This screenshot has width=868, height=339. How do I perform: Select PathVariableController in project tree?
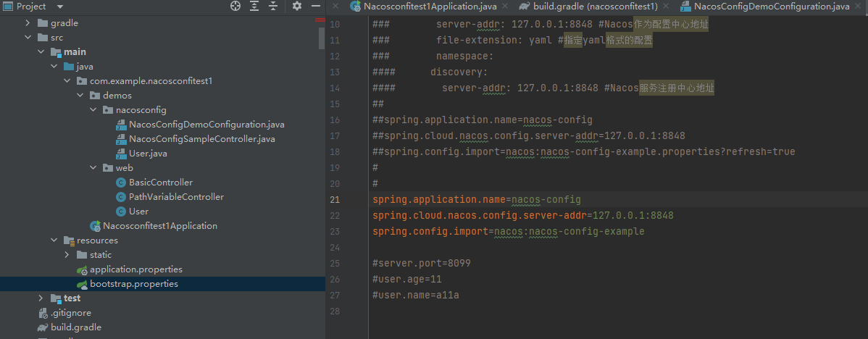click(177, 197)
